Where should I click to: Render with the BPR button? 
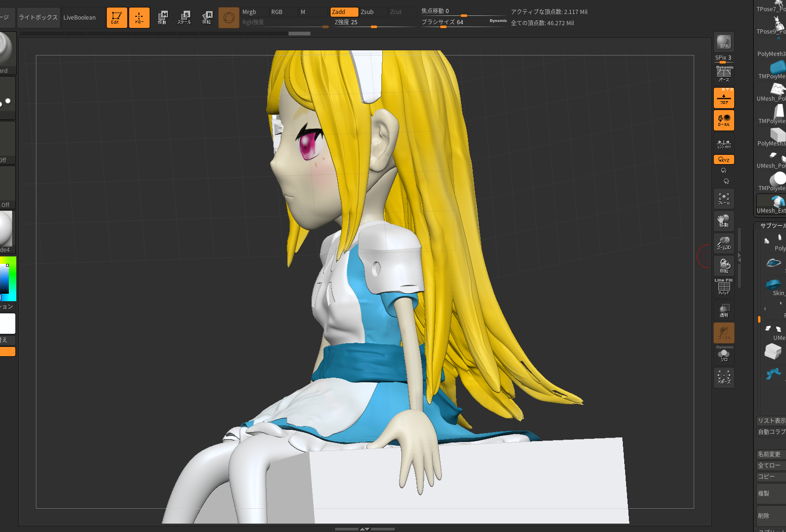click(x=724, y=42)
